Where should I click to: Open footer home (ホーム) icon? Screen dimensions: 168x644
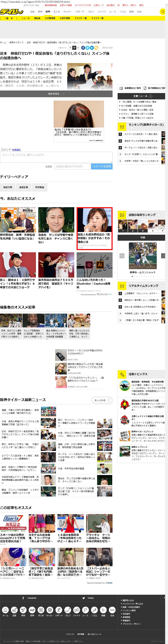(x=5, y=610)
